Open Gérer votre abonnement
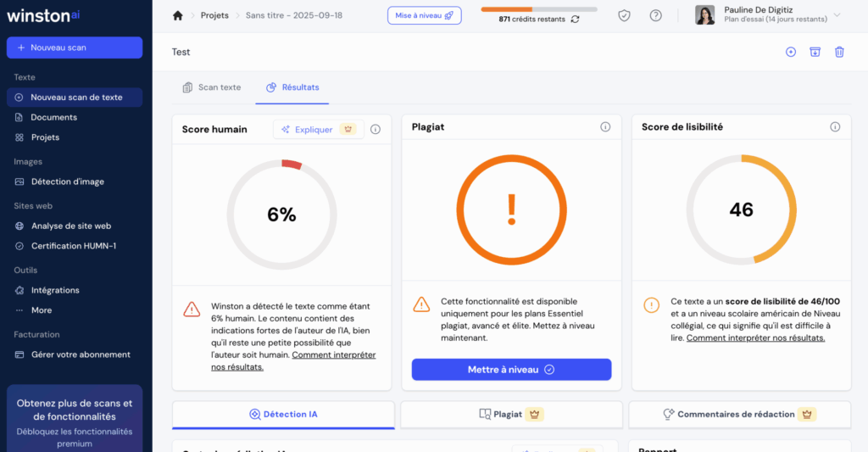The width and height of the screenshot is (868, 452). (x=81, y=354)
